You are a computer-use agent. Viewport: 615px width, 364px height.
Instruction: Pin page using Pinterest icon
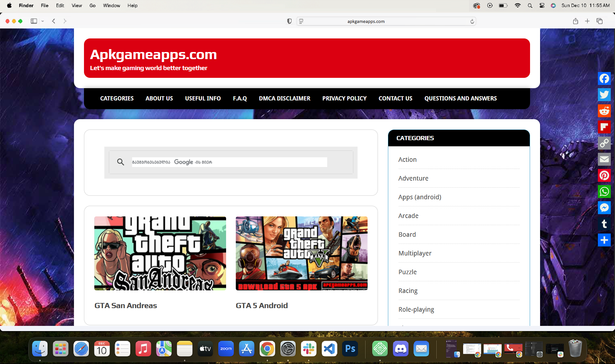pyautogui.click(x=604, y=175)
